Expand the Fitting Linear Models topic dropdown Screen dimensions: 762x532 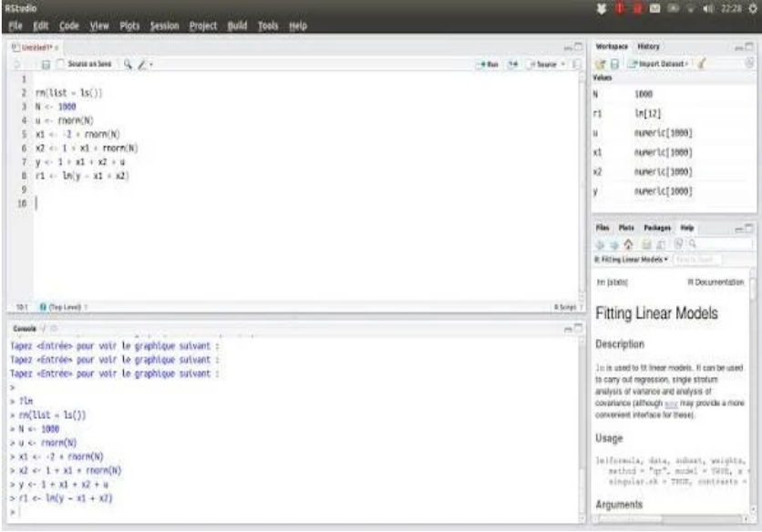632,260
